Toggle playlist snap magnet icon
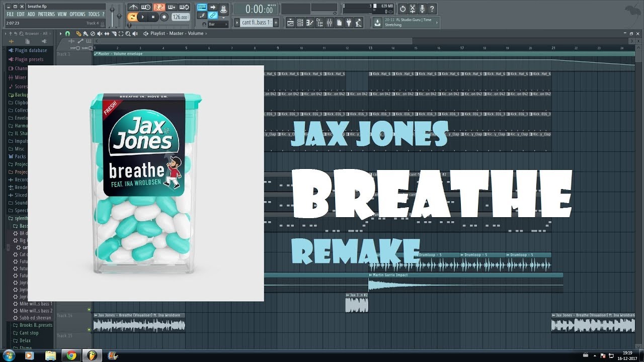This screenshot has width=644, height=362. [67, 34]
